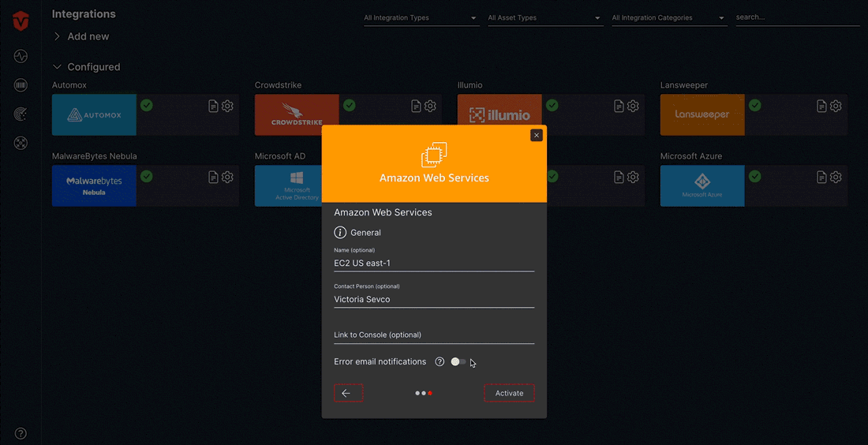Viewport: 868px width, 445px height.
Task: Click Microsoft Azure green status checkmark
Action: (755, 176)
